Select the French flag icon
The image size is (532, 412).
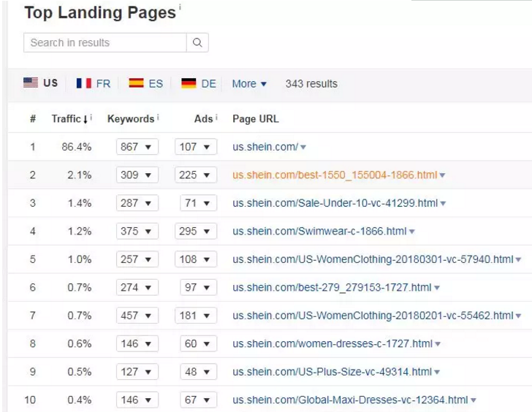pyautogui.click(x=84, y=83)
